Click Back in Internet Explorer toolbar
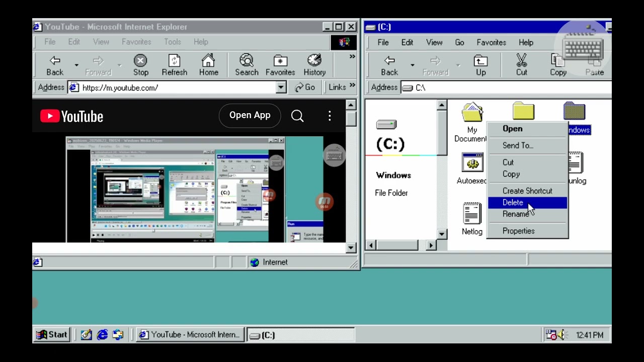The width and height of the screenshot is (644, 362). click(55, 66)
